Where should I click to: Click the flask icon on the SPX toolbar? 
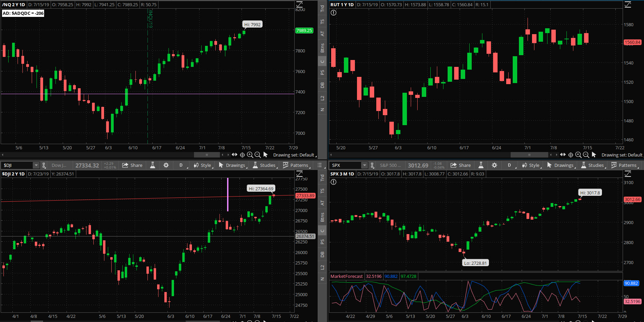click(481, 165)
